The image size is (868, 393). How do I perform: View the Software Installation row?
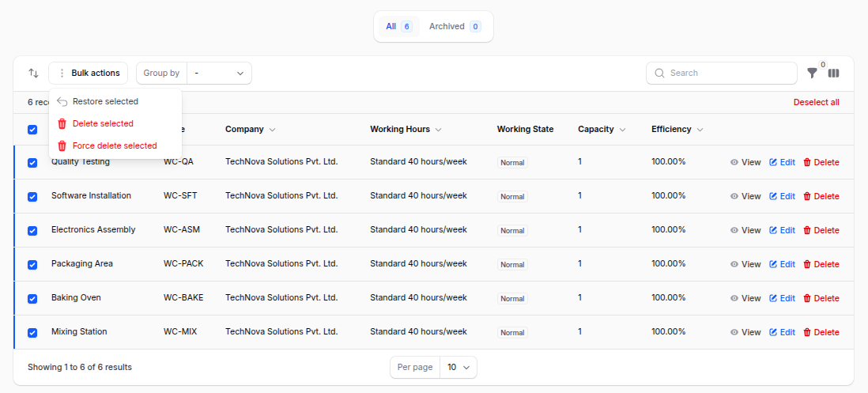(x=745, y=196)
